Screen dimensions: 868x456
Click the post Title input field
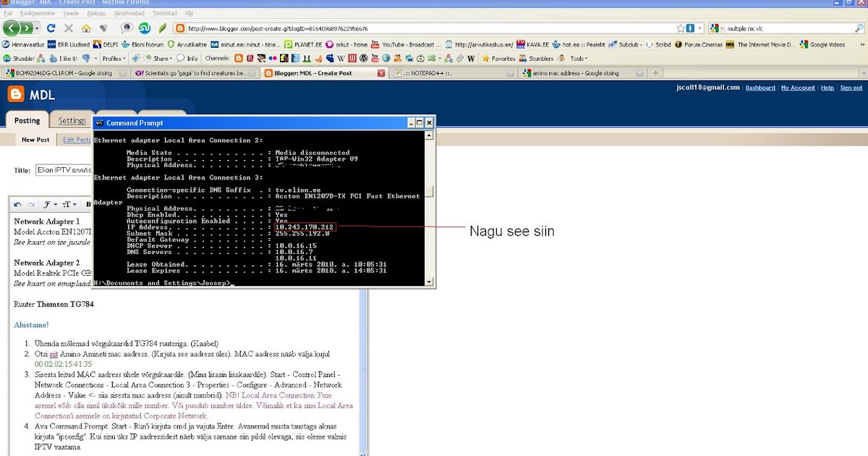point(64,171)
